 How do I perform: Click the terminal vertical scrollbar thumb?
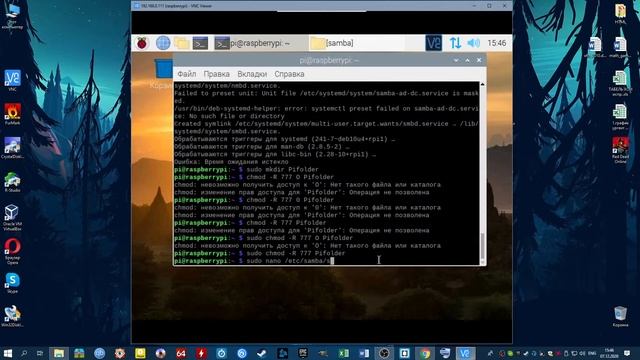[482, 246]
